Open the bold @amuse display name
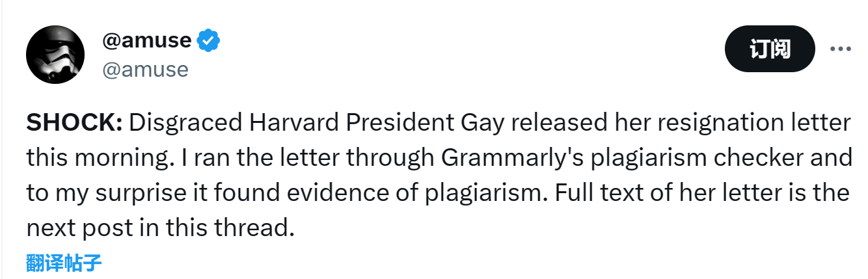 (x=147, y=41)
